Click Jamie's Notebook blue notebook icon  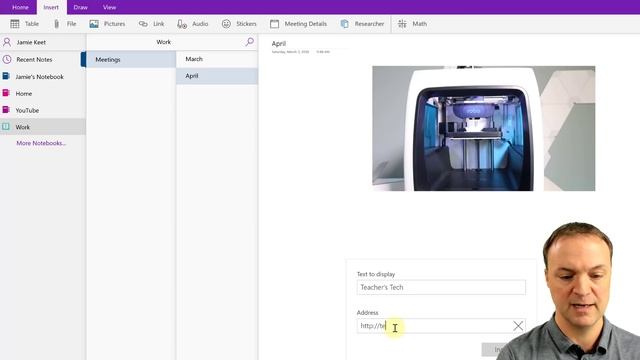pos(6,76)
